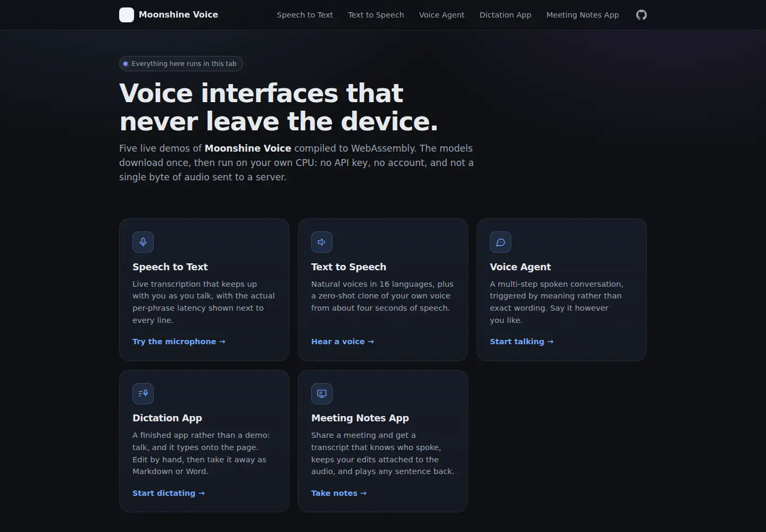Open Speech to Text in the top navigation
This screenshot has width=766, height=532.
click(x=305, y=15)
